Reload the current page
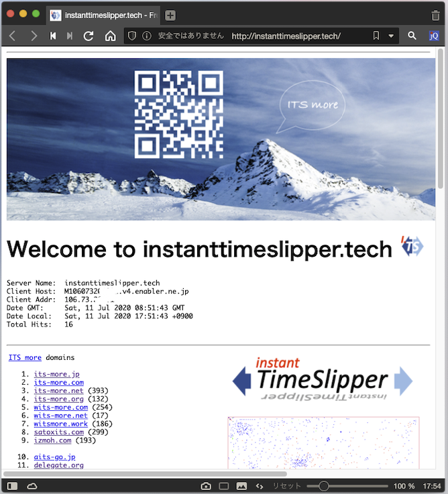Image resolution: width=448 pixels, height=494 pixels. (x=88, y=36)
